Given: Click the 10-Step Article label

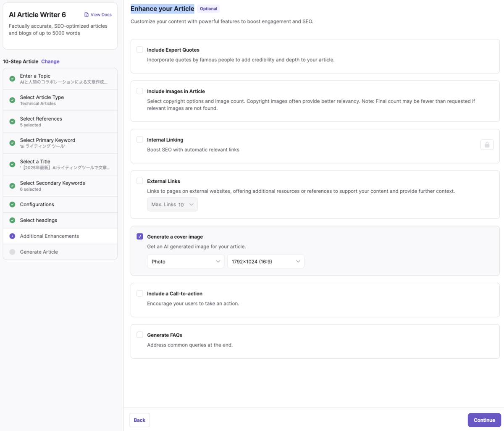Looking at the screenshot, I should (21, 61).
